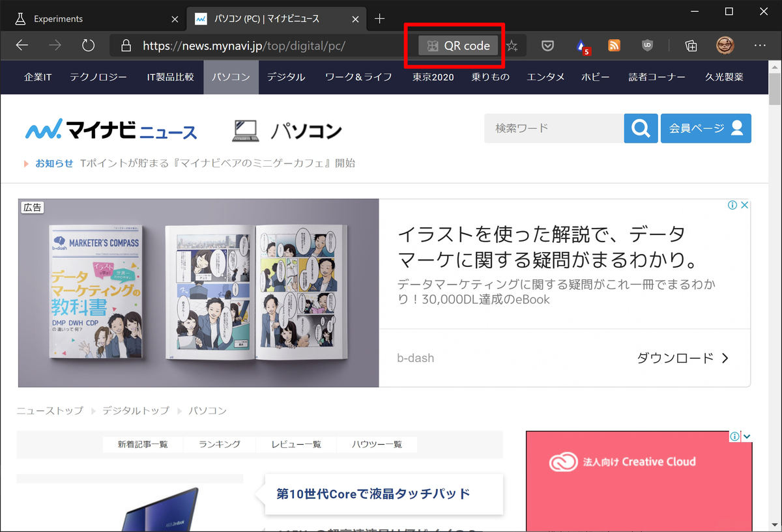Go forward to the next page

55,46
